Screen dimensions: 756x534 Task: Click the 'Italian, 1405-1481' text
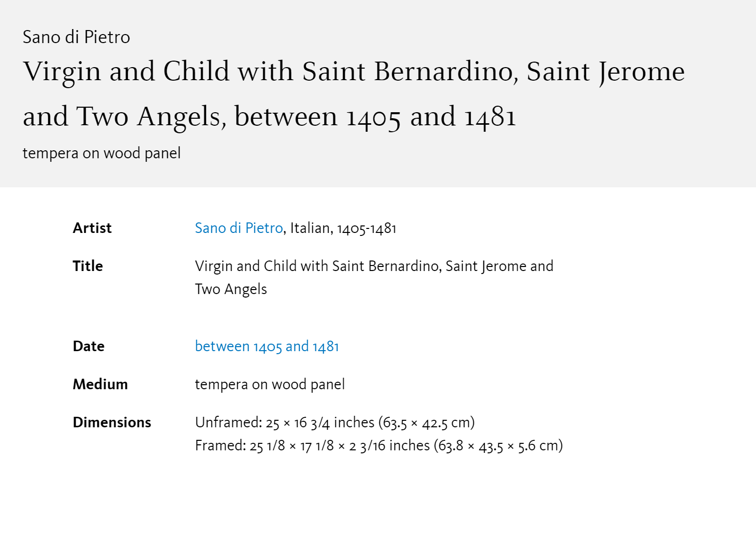click(343, 228)
